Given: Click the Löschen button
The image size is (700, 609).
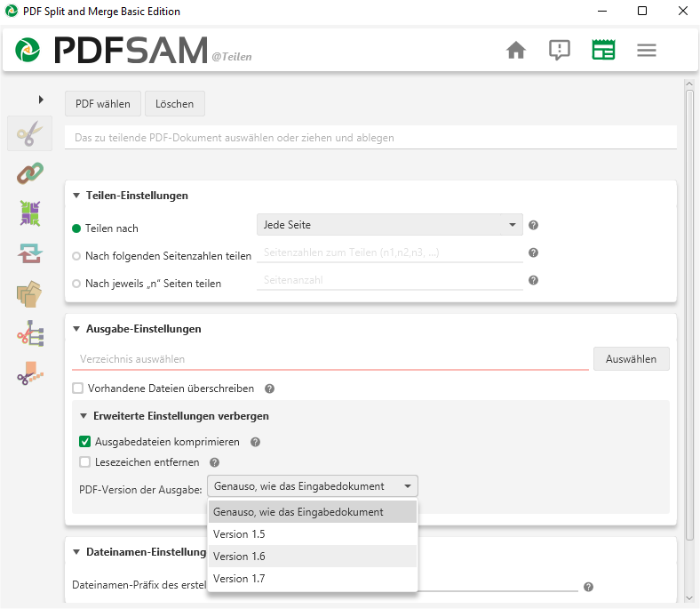Looking at the screenshot, I should point(174,104).
